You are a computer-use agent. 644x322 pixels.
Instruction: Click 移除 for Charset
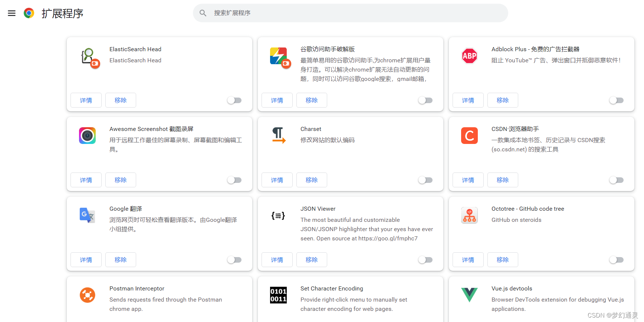coord(312,180)
